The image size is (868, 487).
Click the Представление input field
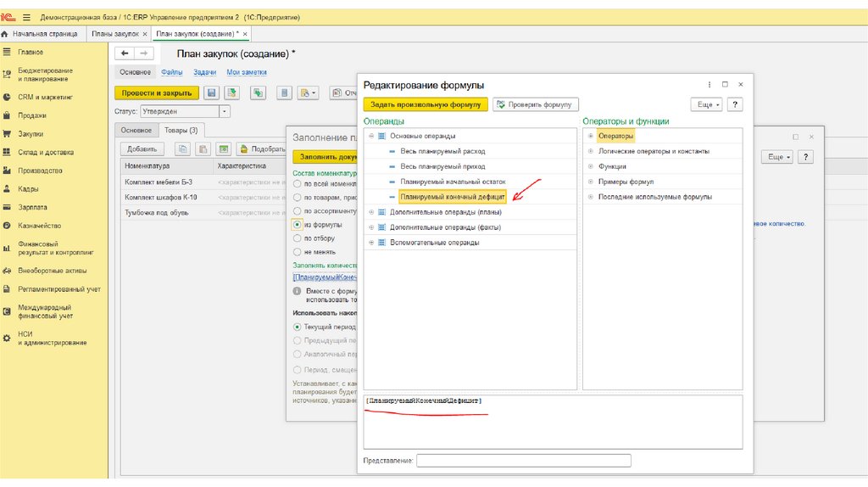point(523,461)
